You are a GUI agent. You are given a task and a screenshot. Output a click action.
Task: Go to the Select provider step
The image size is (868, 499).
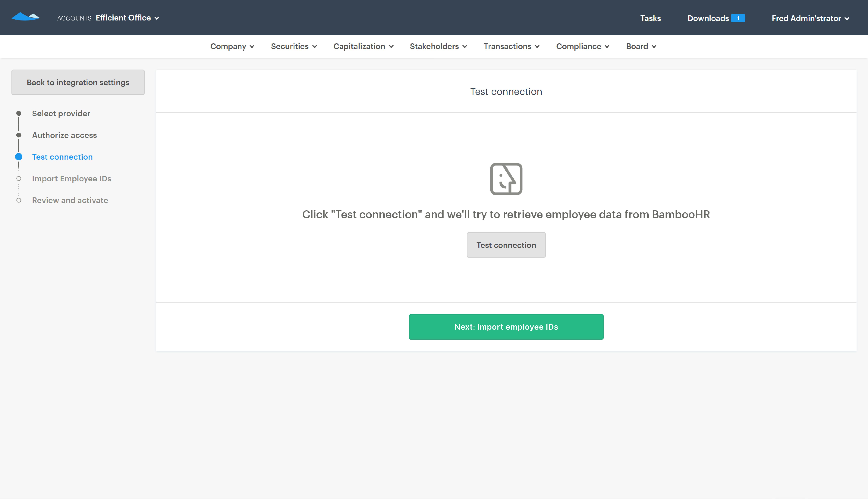pyautogui.click(x=61, y=113)
